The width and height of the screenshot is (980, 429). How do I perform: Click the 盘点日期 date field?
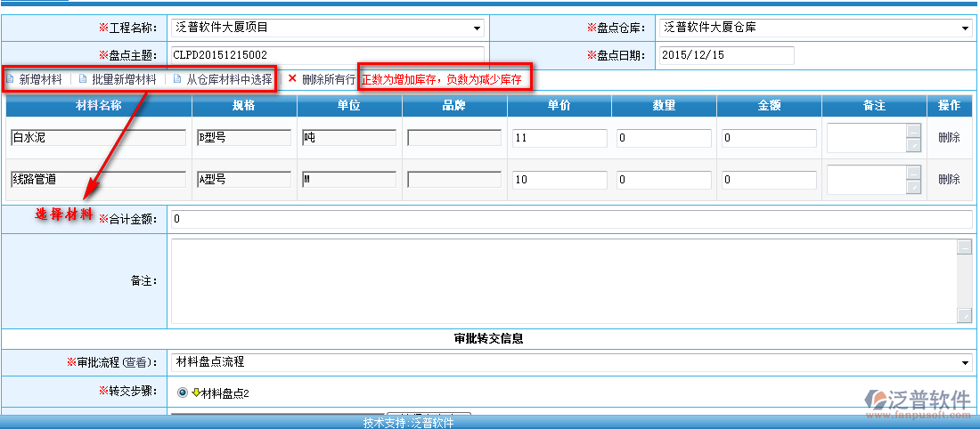726,55
